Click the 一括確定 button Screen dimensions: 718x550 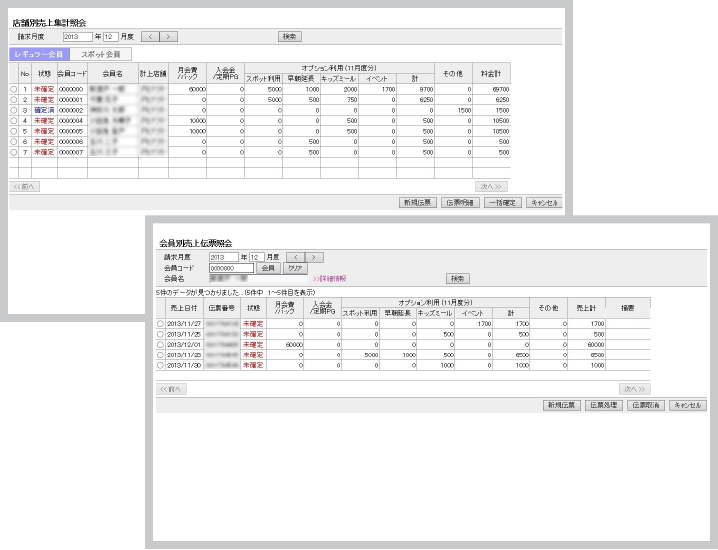(502, 202)
